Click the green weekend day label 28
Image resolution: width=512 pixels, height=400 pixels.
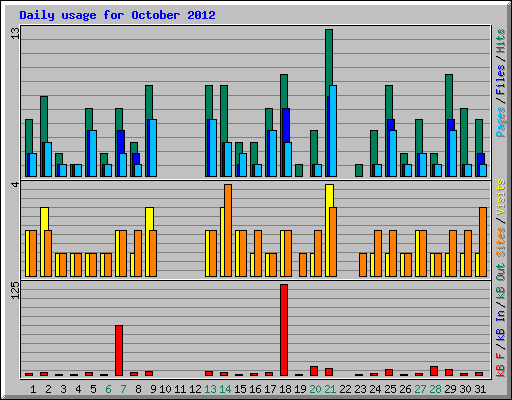[435, 389]
